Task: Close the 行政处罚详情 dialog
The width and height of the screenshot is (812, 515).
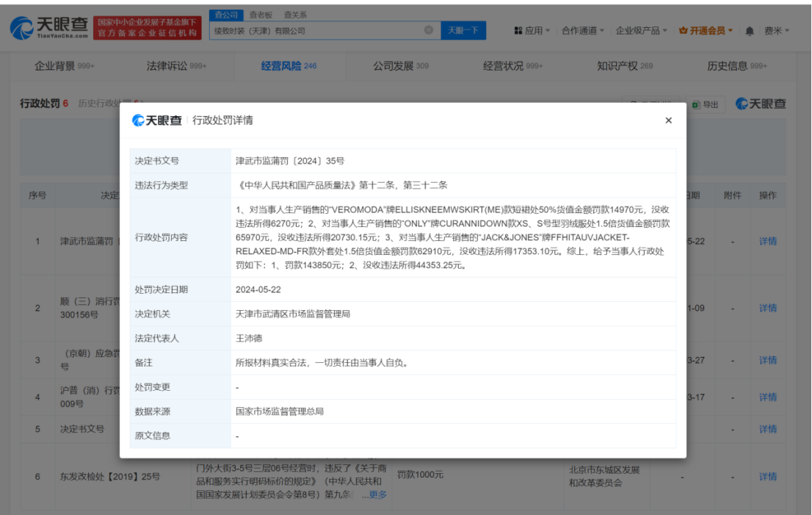Action: click(668, 120)
